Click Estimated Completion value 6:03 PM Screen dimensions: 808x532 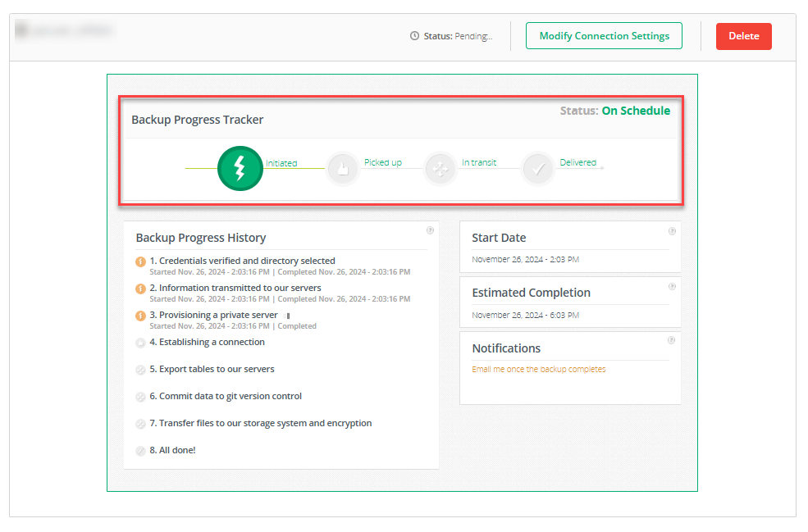click(x=525, y=315)
